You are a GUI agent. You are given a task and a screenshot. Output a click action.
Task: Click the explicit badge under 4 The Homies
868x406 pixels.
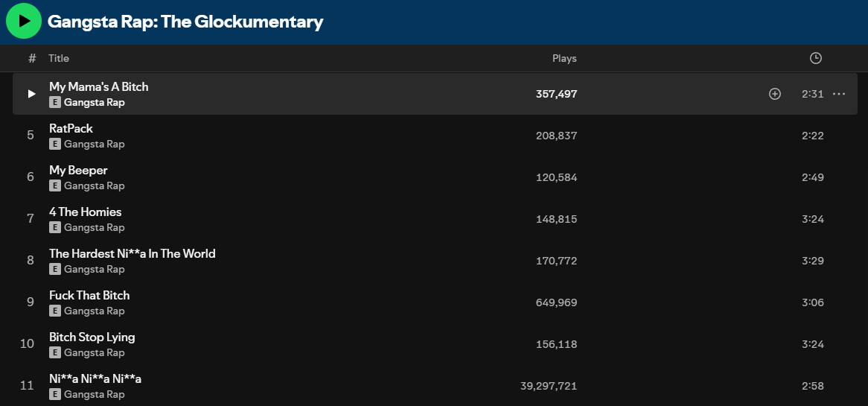(55, 227)
